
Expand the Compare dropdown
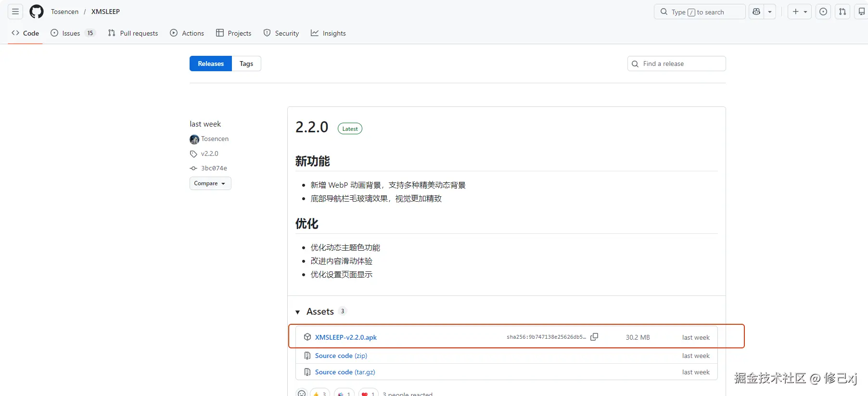[210, 183]
